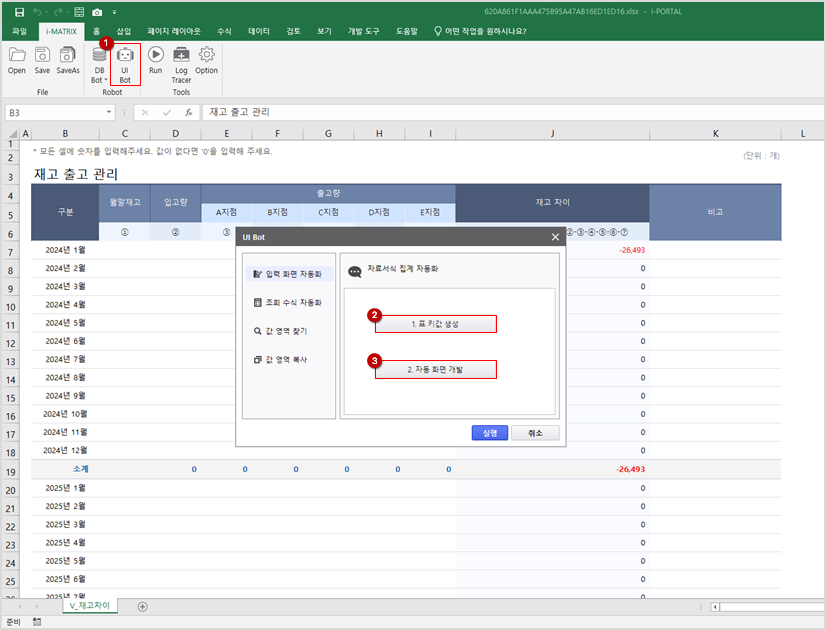The width and height of the screenshot is (826, 630).
Task: Click the Run icon in Tools group
Action: [x=155, y=61]
